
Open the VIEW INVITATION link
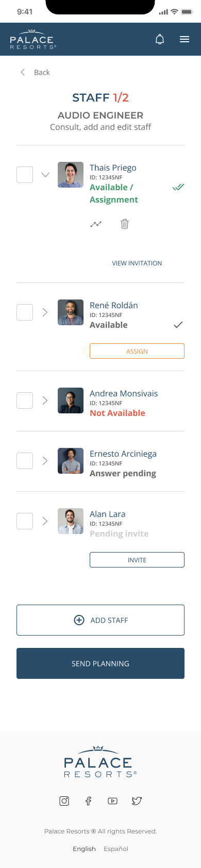tap(137, 263)
